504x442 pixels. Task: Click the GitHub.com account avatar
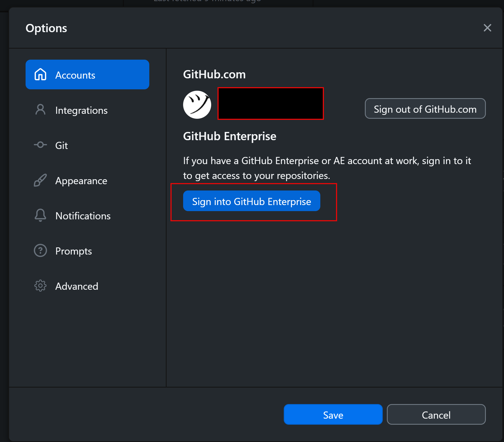(x=197, y=105)
